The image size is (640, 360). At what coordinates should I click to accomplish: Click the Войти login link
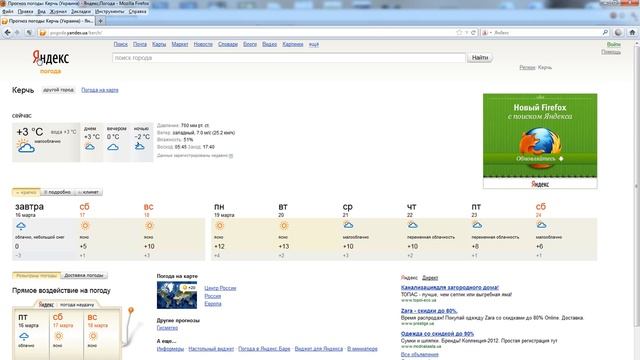(x=613, y=44)
